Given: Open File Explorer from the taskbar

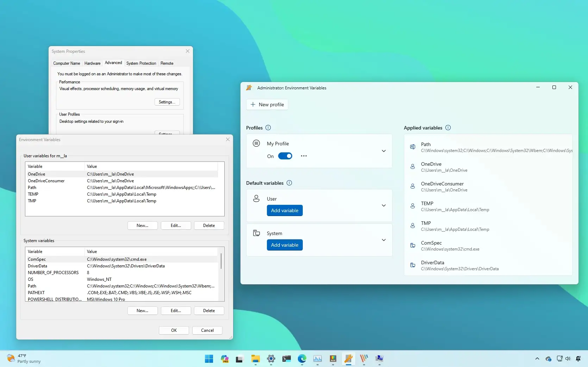Looking at the screenshot, I should [x=255, y=359].
